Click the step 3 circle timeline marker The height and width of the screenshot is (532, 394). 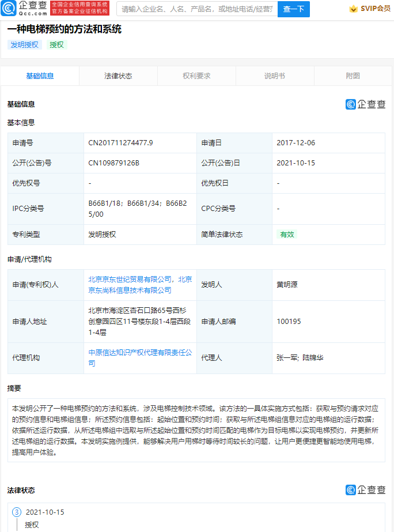pos(17,512)
